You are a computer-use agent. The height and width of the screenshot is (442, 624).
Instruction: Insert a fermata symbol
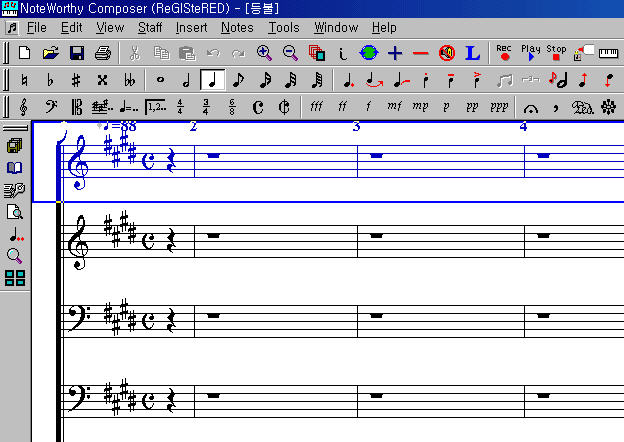click(531, 106)
